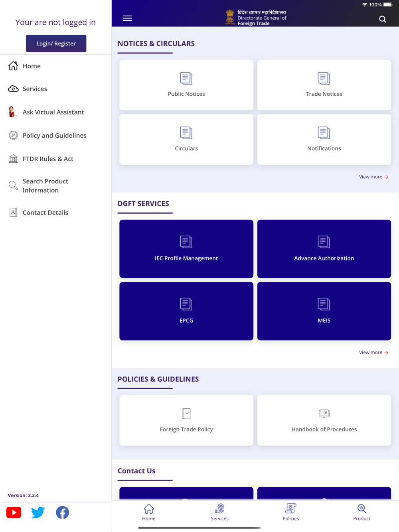Screen dimensions: 399x532
Task: View more under DGFT Services
Action: click(x=374, y=353)
